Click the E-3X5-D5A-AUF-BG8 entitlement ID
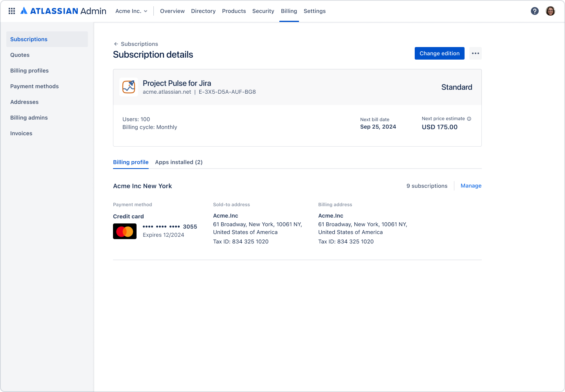The image size is (565, 392). click(x=227, y=92)
